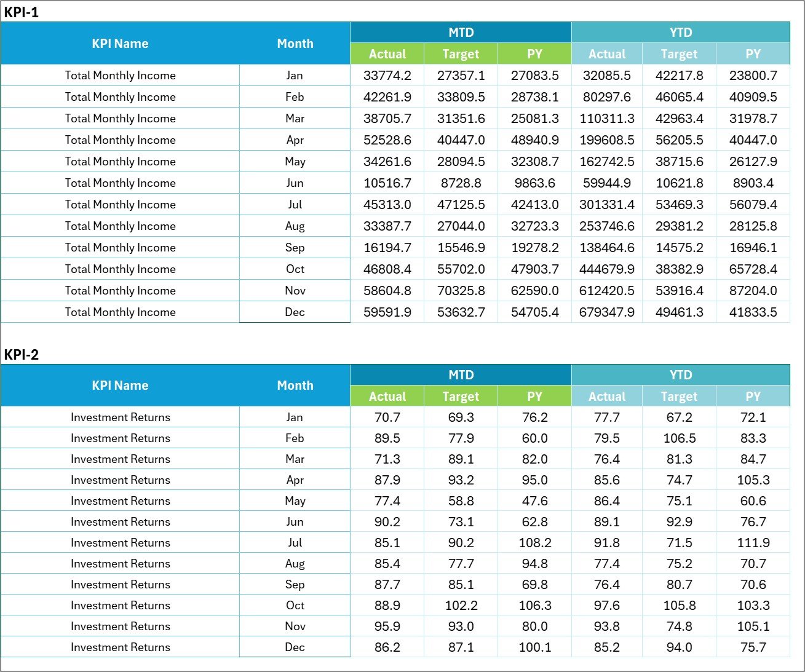Select the MTD Target value 102.2 for Oct
The width and height of the screenshot is (805, 672).
tap(460, 605)
